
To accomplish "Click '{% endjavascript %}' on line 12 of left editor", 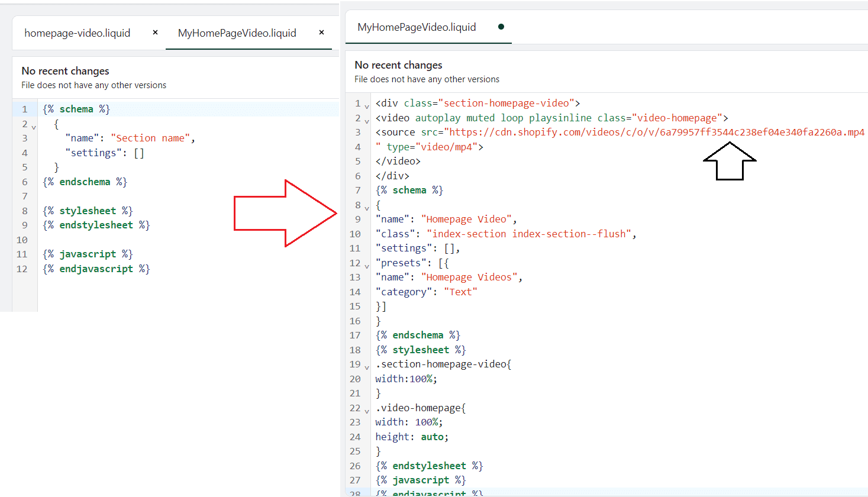I will (96, 269).
